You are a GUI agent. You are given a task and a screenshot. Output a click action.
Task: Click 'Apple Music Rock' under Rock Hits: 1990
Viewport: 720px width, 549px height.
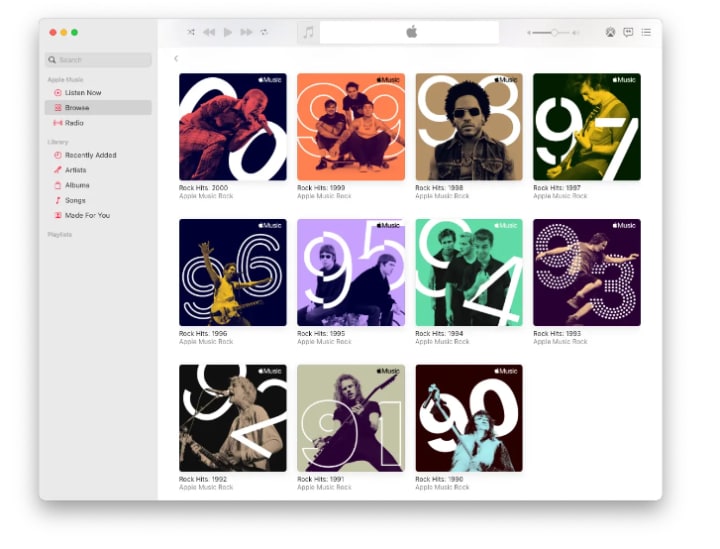coord(442,487)
